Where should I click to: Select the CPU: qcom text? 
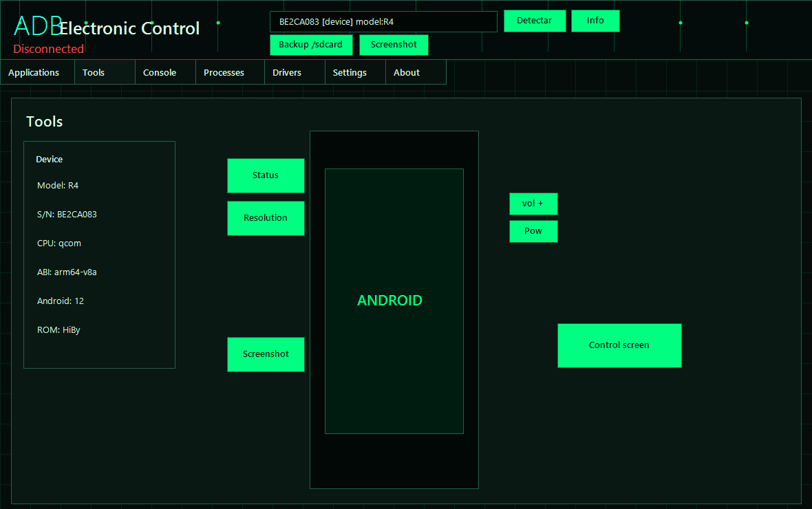(x=59, y=243)
